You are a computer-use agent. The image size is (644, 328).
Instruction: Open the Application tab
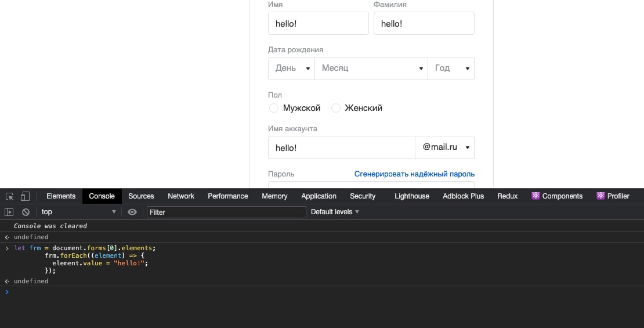319,196
